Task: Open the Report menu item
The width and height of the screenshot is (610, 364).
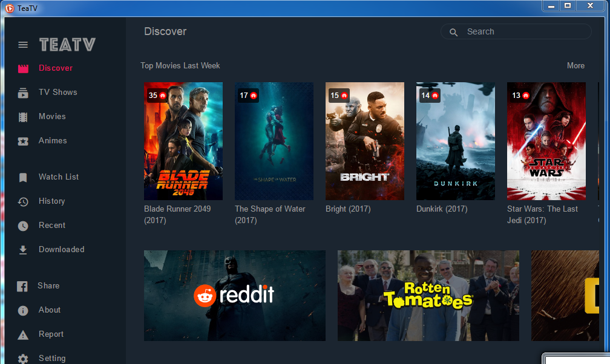Action: click(51, 334)
